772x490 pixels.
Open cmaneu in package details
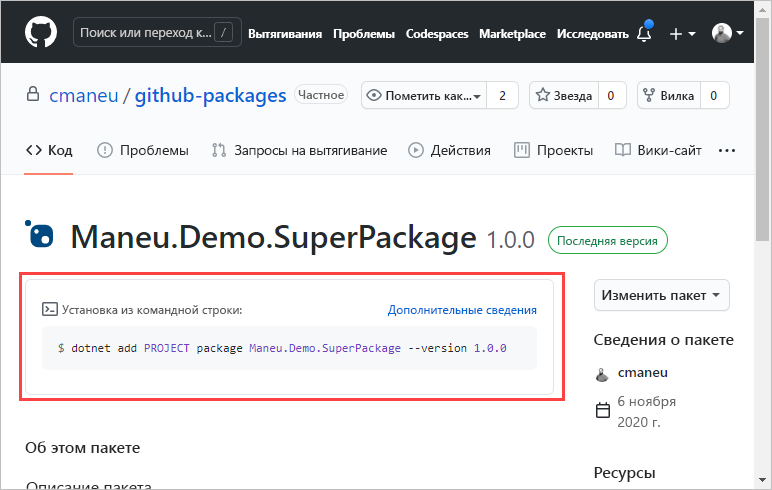point(643,372)
